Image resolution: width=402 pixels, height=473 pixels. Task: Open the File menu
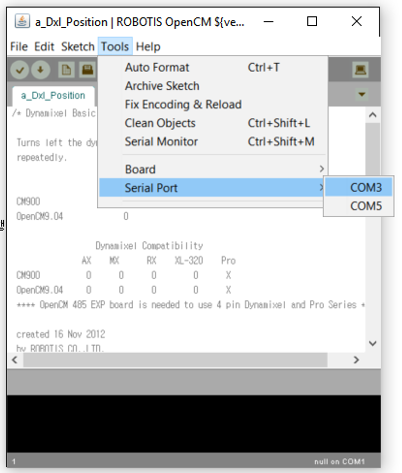[x=19, y=47]
